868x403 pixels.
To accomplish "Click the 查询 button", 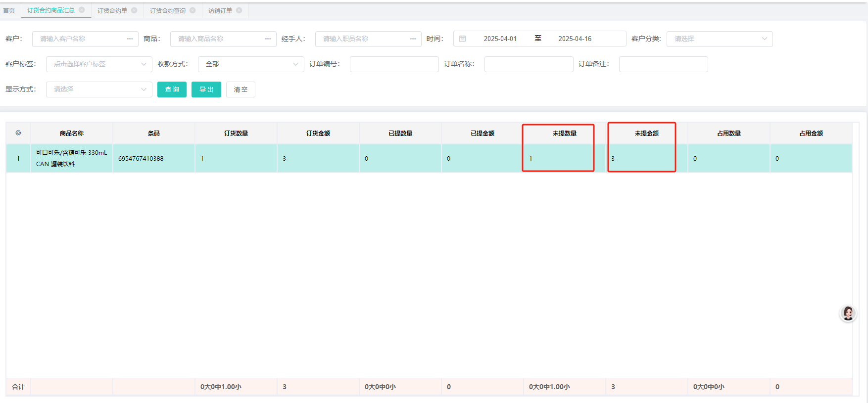I will click(x=172, y=90).
